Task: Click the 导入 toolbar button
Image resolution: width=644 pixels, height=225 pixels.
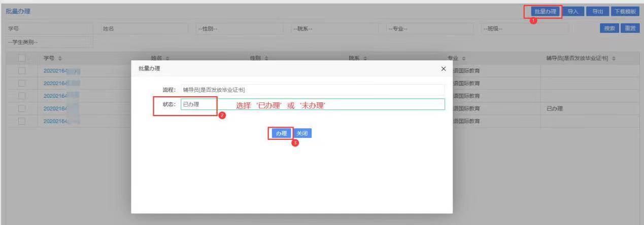Action: pyautogui.click(x=573, y=11)
